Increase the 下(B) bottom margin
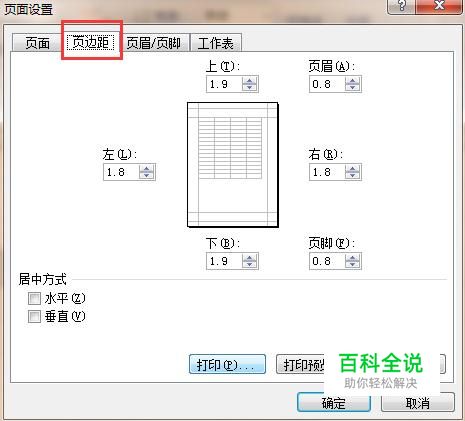 tap(250, 257)
